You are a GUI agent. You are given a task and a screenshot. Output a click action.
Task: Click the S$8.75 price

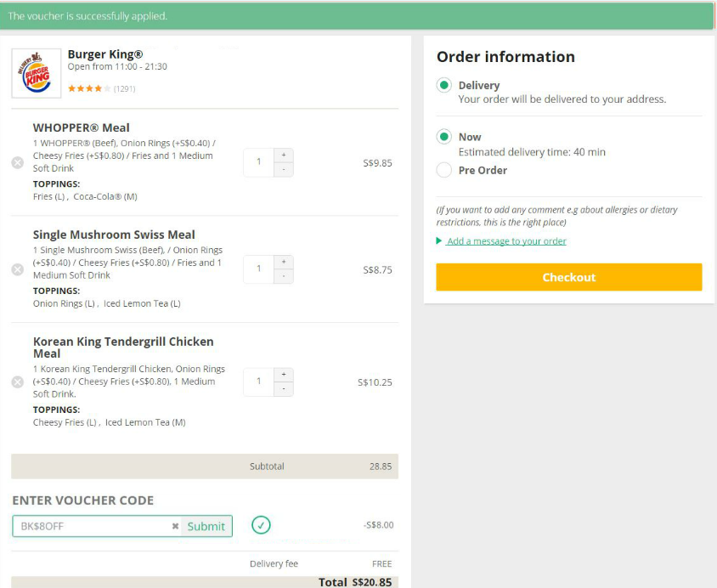pyautogui.click(x=377, y=270)
